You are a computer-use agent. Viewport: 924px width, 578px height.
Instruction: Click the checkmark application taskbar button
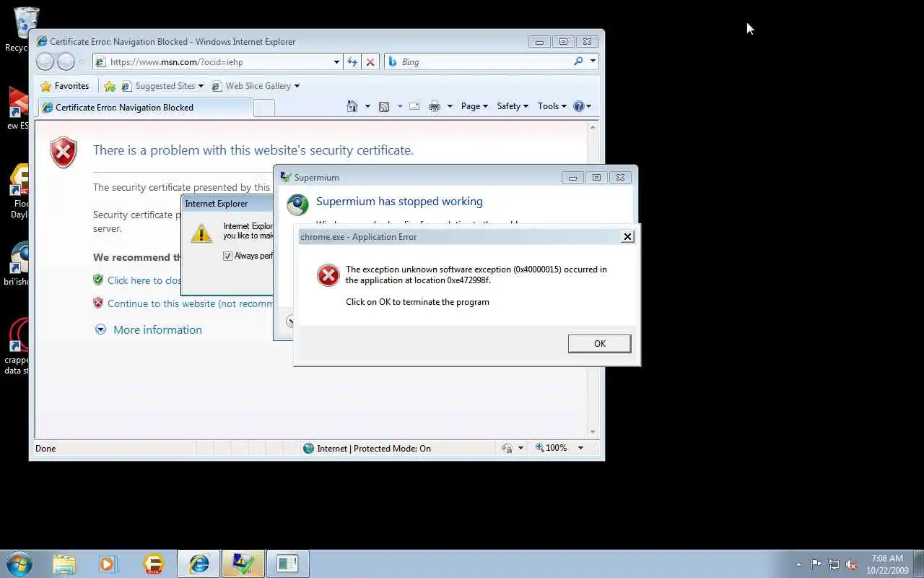coord(243,564)
